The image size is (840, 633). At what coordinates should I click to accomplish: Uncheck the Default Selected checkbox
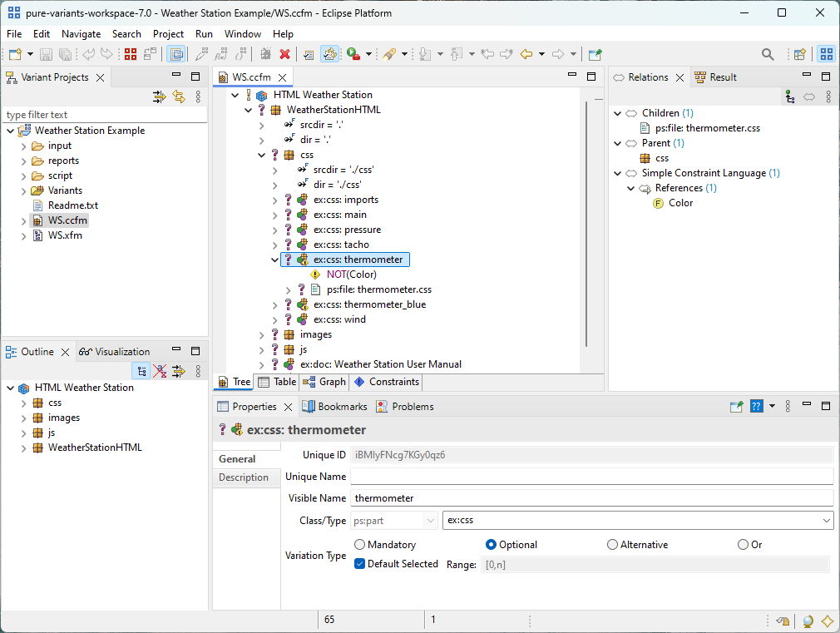(x=360, y=564)
